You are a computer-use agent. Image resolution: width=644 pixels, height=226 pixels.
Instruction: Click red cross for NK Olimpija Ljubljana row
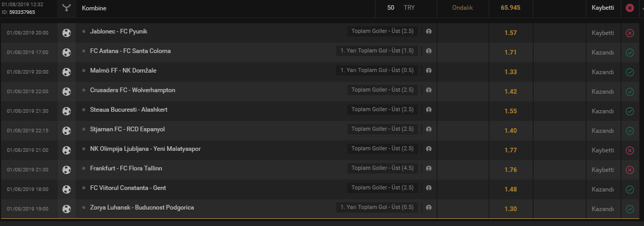click(x=630, y=150)
